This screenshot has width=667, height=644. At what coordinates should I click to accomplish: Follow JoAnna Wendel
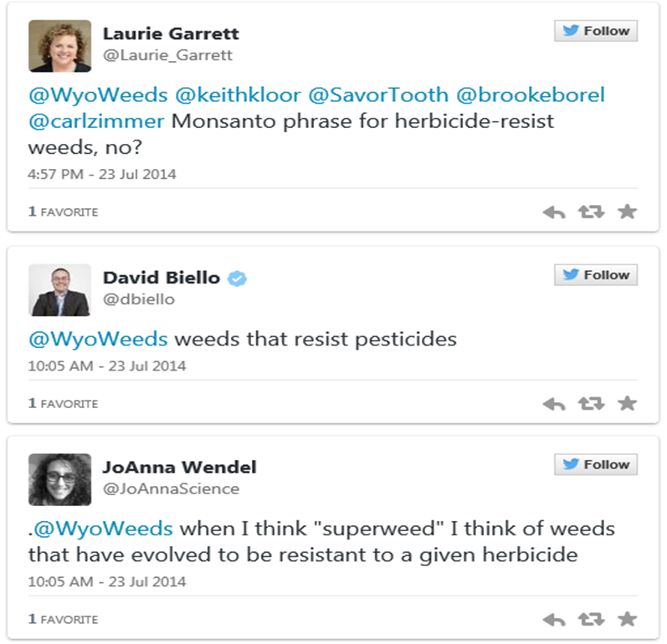[x=596, y=465]
